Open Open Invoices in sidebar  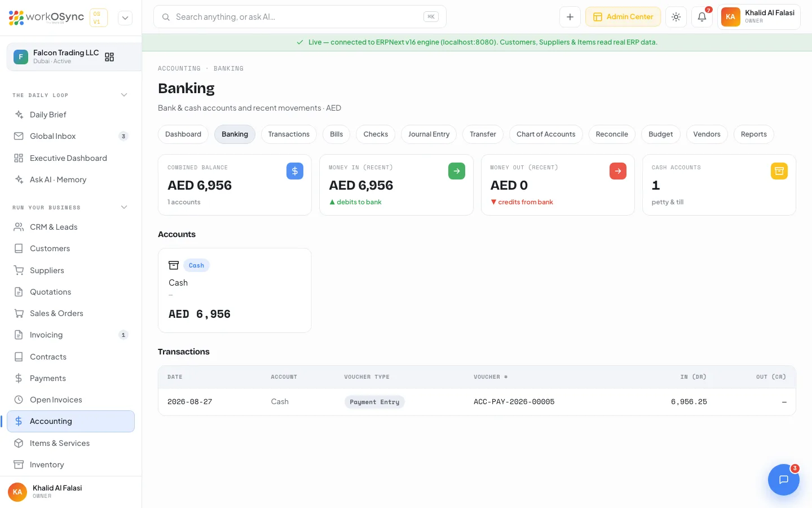(71, 400)
